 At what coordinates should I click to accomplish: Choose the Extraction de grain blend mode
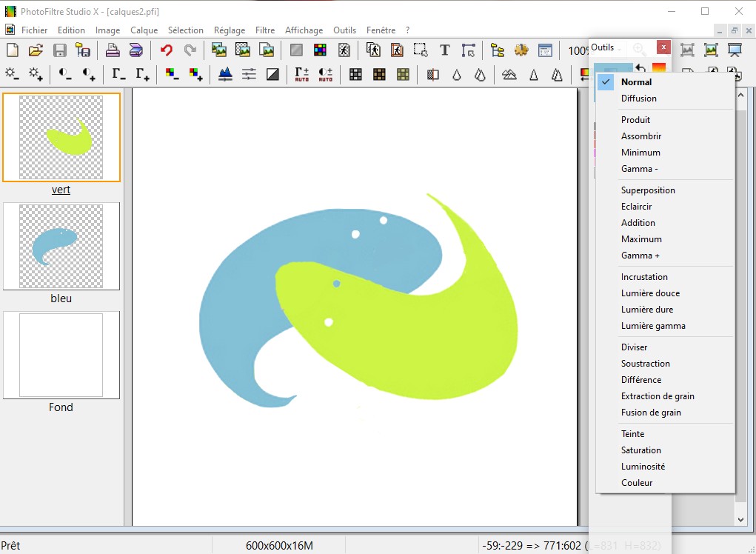tap(666, 396)
